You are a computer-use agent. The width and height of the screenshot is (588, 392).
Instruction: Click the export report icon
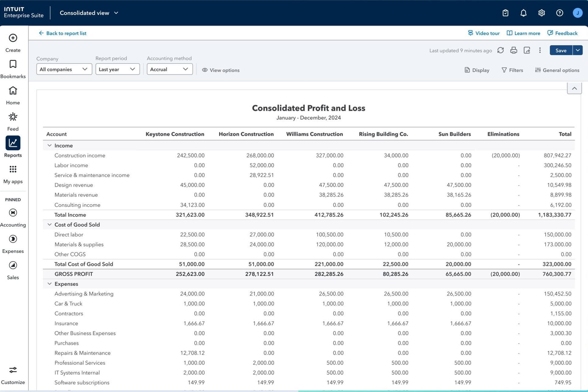[x=527, y=50]
